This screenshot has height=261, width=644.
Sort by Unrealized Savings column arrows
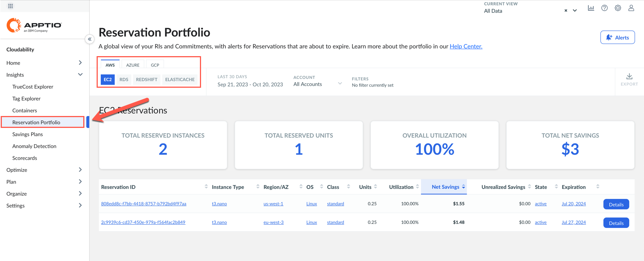coord(530,187)
